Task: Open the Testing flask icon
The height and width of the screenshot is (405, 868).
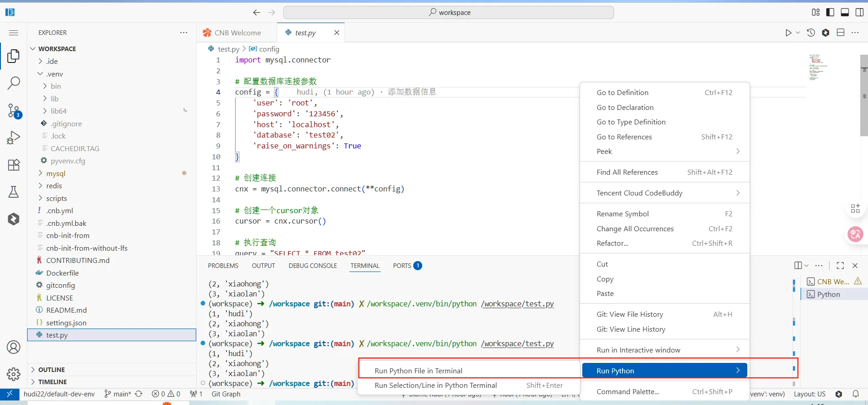Action: [x=14, y=192]
